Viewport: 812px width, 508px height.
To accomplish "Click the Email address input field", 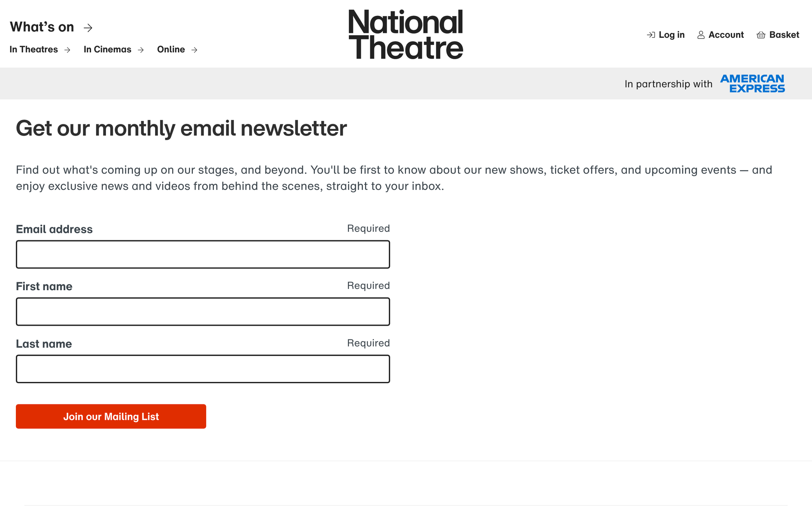I will pyautogui.click(x=203, y=254).
